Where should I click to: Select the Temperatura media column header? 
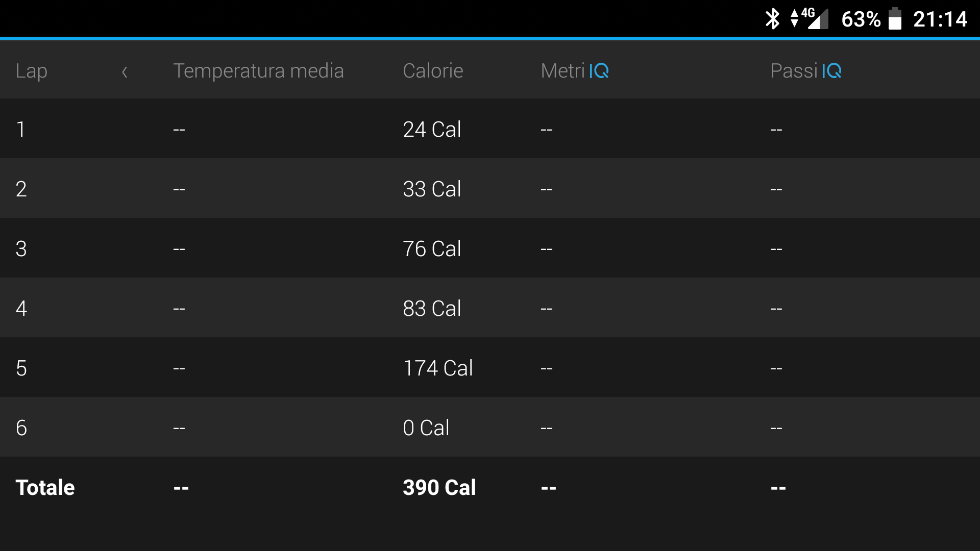(258, 71)
